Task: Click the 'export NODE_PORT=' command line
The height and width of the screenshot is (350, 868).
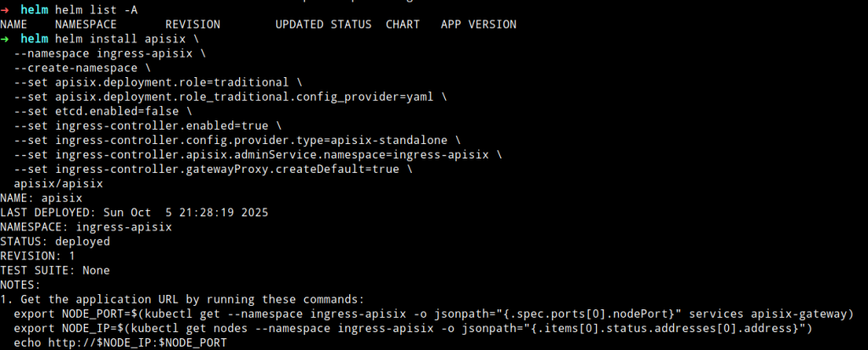Action: (433, 314)
